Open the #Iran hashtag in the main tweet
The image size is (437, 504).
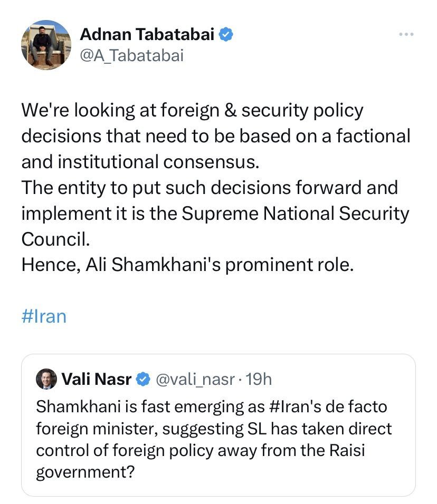click(x=44, y=316)
